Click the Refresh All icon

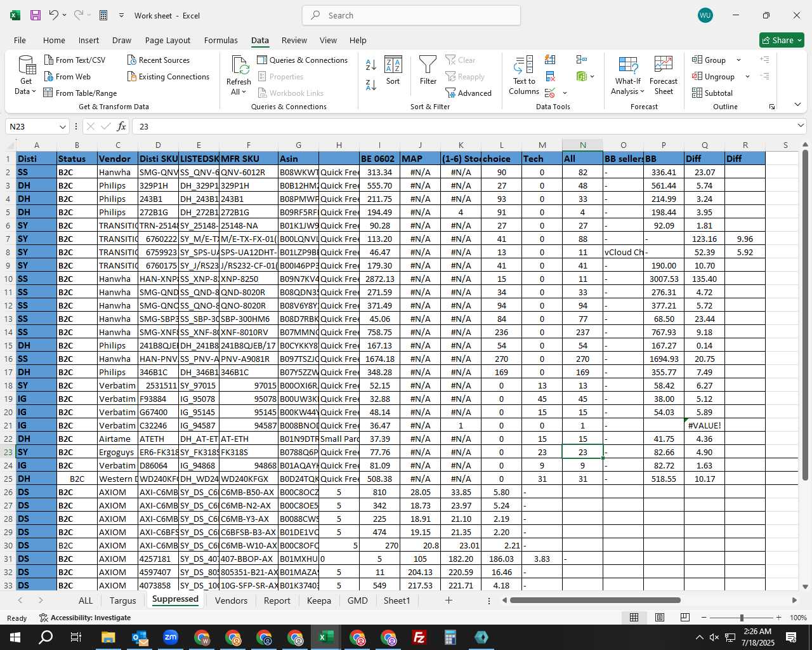[x=239, y=65]
